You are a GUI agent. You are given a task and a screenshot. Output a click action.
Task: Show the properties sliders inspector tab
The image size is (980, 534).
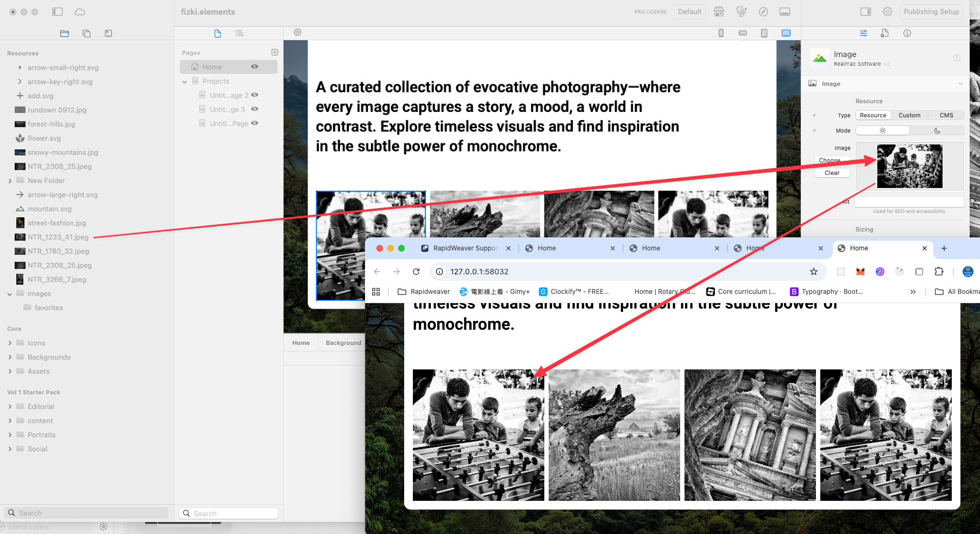(864, 33)
